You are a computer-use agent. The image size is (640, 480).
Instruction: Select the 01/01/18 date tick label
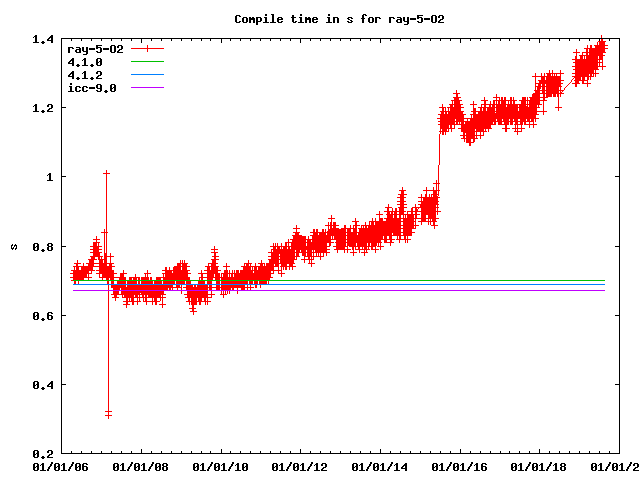[540, 466]
